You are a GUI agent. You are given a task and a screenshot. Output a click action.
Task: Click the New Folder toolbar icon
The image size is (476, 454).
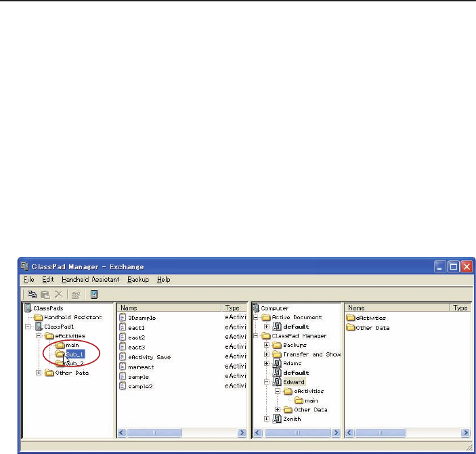tap(76, 295)
